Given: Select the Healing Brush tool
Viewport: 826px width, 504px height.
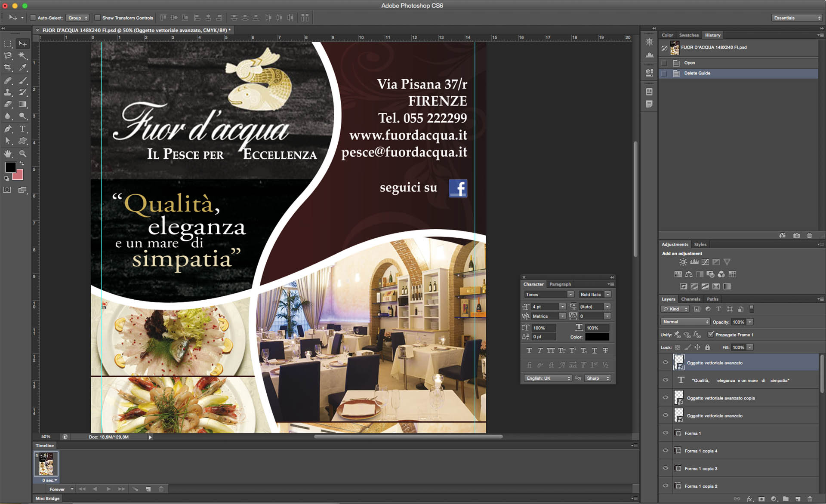Looking at the screenshot, I should point(8,80).
